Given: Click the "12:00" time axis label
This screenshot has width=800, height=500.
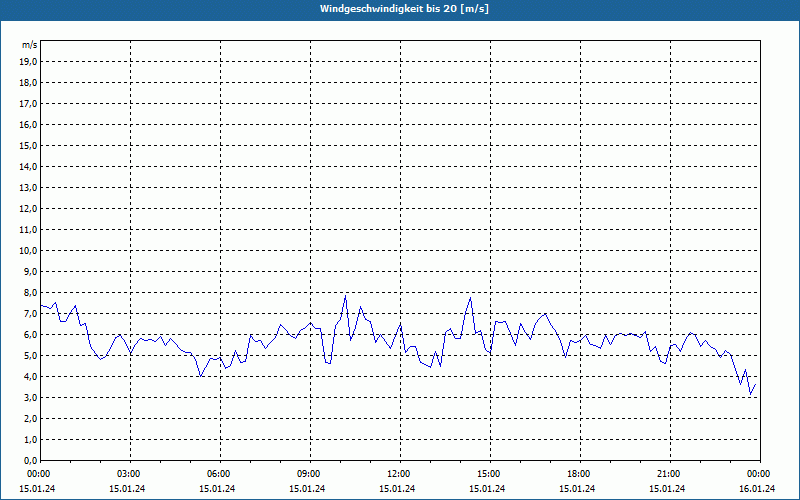Looking at the screenshot, I should (399, 474).
